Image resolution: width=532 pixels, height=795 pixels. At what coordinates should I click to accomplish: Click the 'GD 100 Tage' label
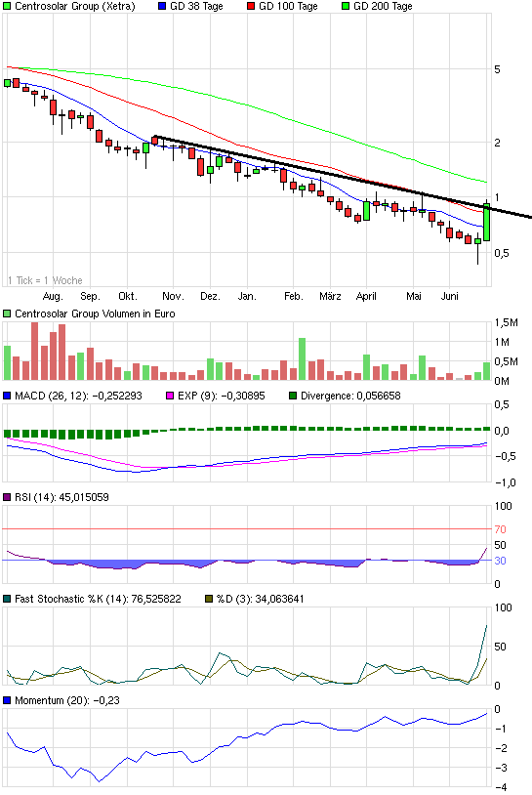[x=288, y=7]
